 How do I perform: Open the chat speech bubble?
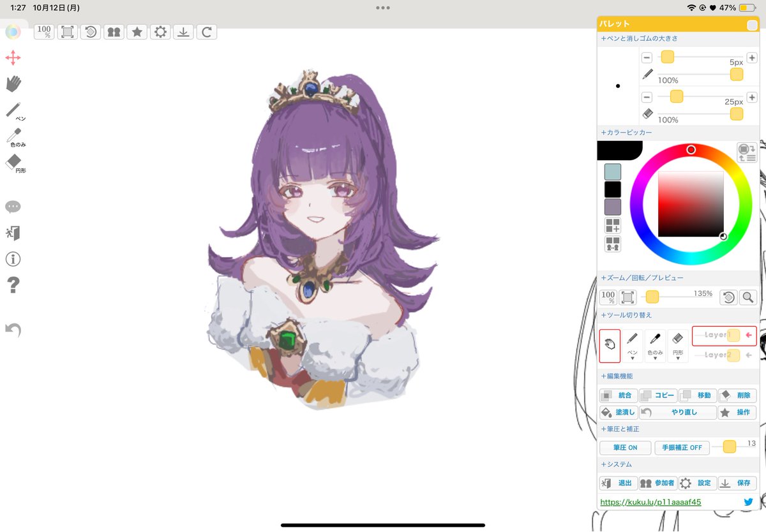click(13, 207)
